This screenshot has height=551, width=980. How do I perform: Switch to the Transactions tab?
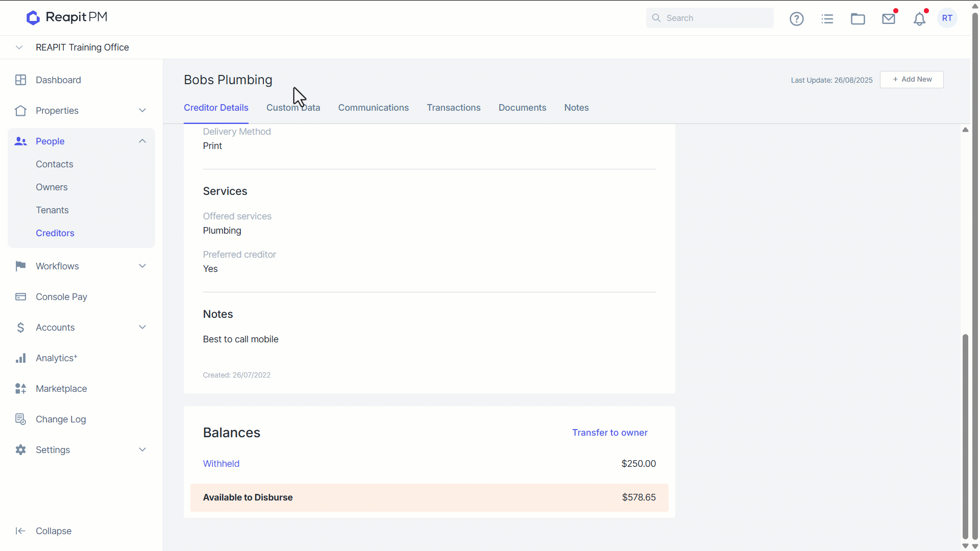point(454,108)
